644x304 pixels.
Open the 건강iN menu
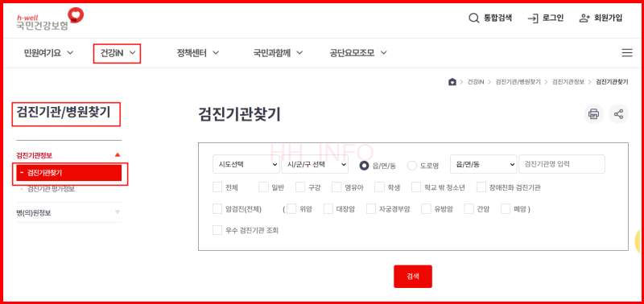[118, 53]
